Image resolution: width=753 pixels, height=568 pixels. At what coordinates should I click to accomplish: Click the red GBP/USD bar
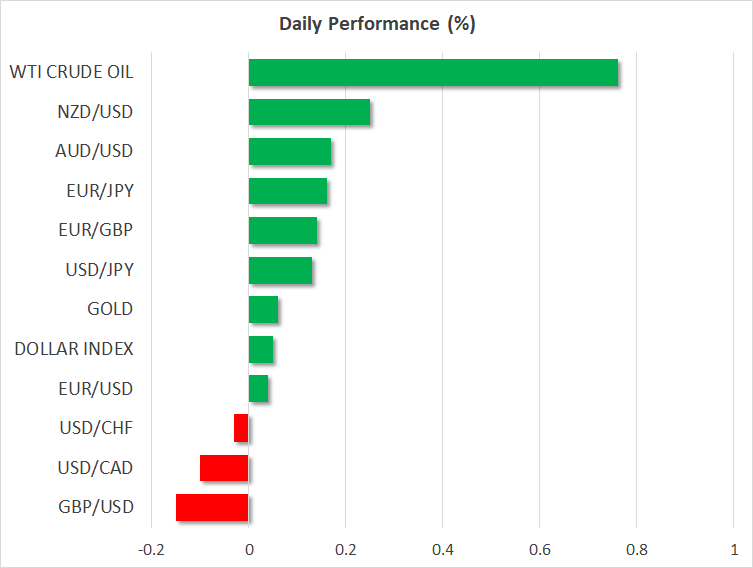point(212,507)
